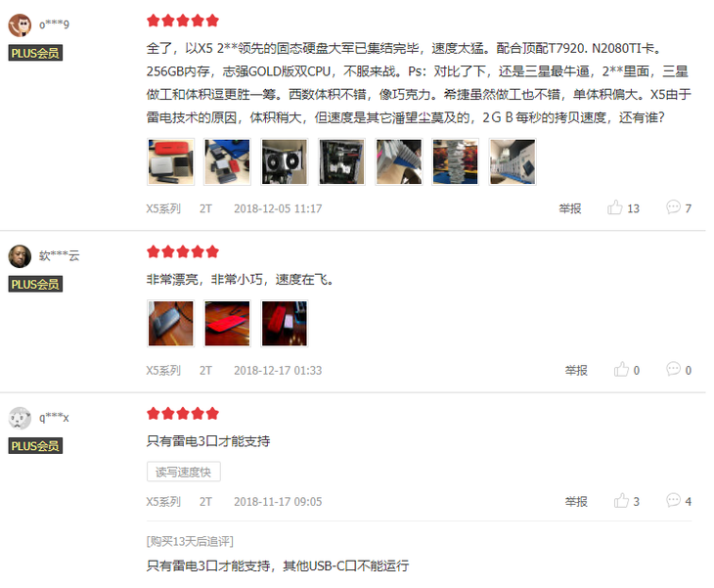Like the review by o***9
The width and height of the screenshot is (714, 588).
(x=615, y=207)
